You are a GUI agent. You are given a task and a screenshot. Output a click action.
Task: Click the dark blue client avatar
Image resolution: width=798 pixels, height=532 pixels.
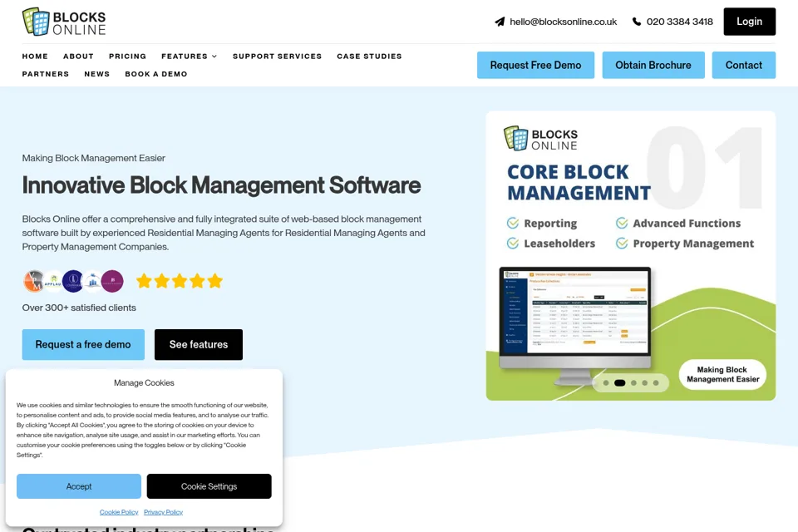point(73,281)
